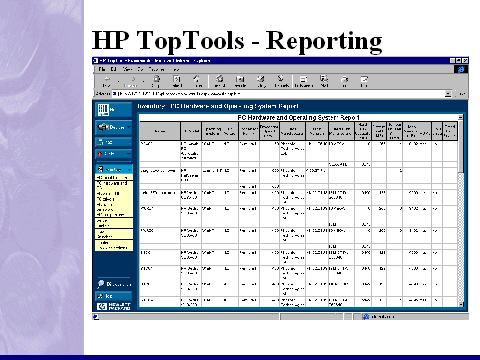Open the View menu
This screenshot has height=360, width=480.
pos(127,69)
